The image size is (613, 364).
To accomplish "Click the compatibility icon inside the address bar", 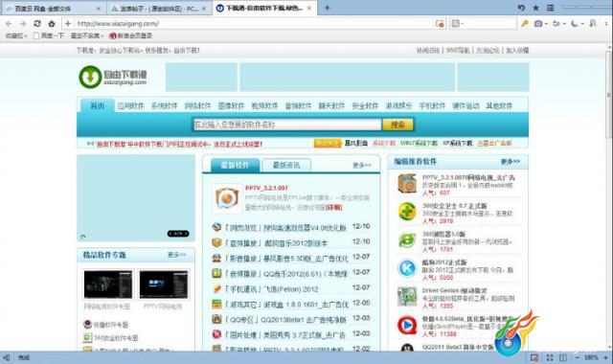I will (x=440, y=24).
